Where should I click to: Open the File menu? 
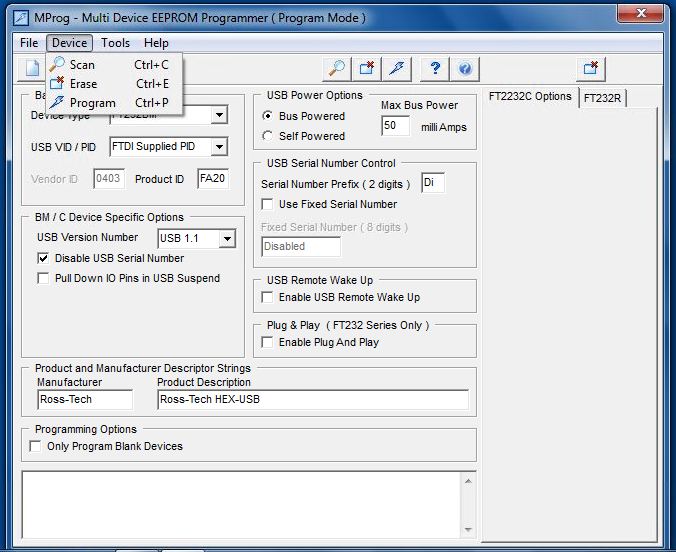click(29, 43)
